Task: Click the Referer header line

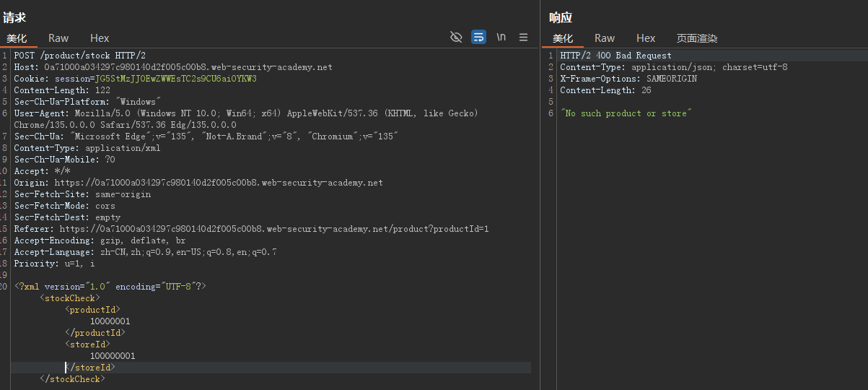Action: pyautogui.click(x=251, y=229)
